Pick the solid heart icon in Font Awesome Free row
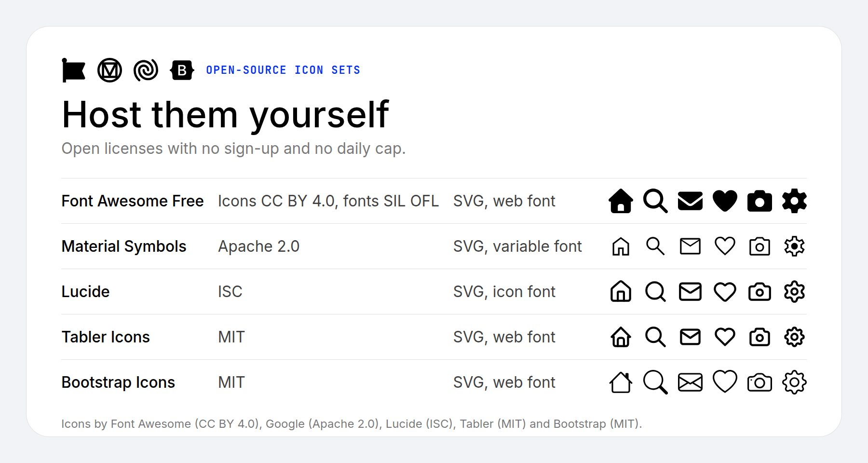The image size is (868, 463). (x=725, y=201)
